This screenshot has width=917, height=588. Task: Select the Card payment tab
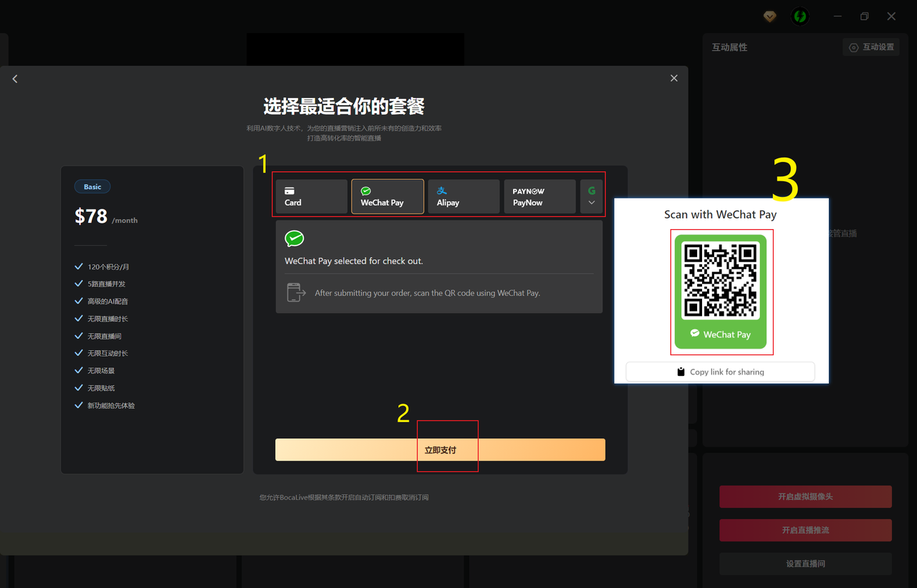tap(312, 196)
